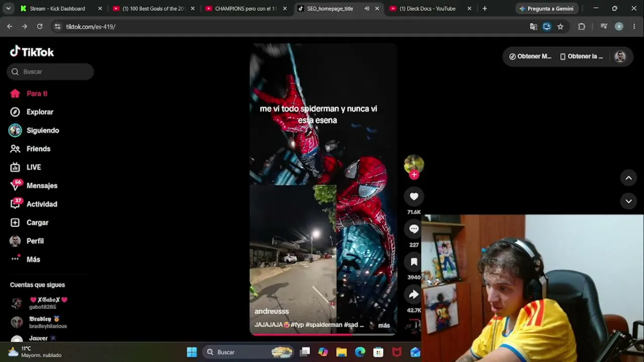
Task: Click the Pregunta a Gemini button
Action: (546, 9)
